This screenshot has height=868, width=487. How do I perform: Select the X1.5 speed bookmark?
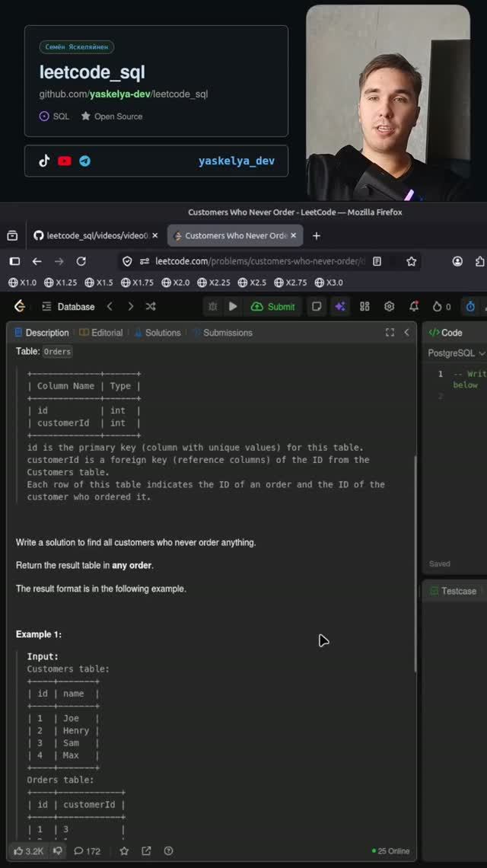[99, 282]
